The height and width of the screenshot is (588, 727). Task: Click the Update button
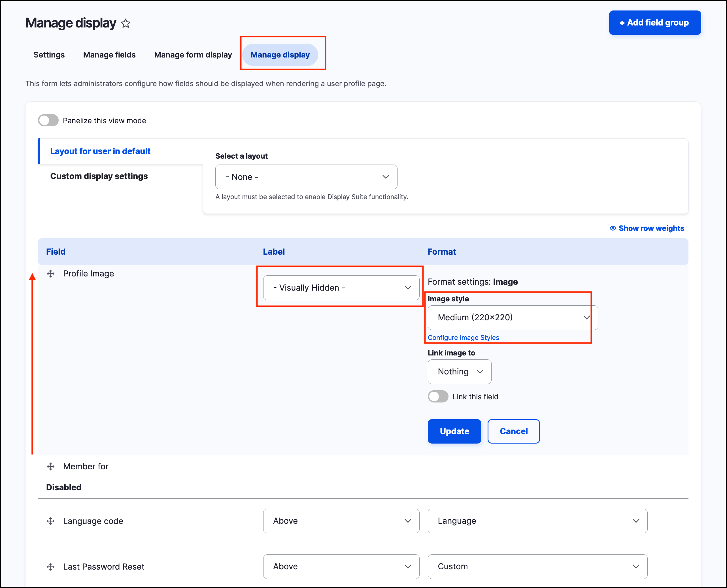[454, 431]
